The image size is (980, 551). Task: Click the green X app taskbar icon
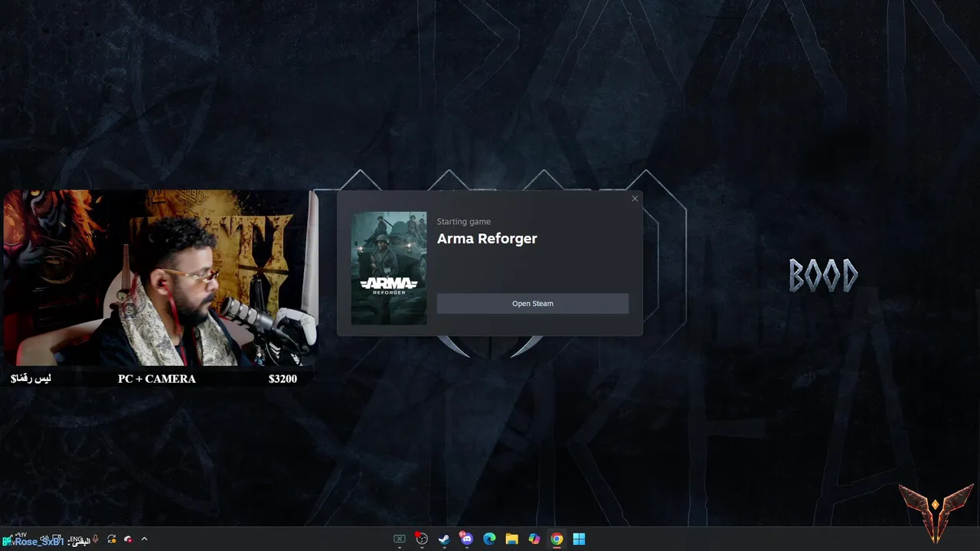(399, 539)
